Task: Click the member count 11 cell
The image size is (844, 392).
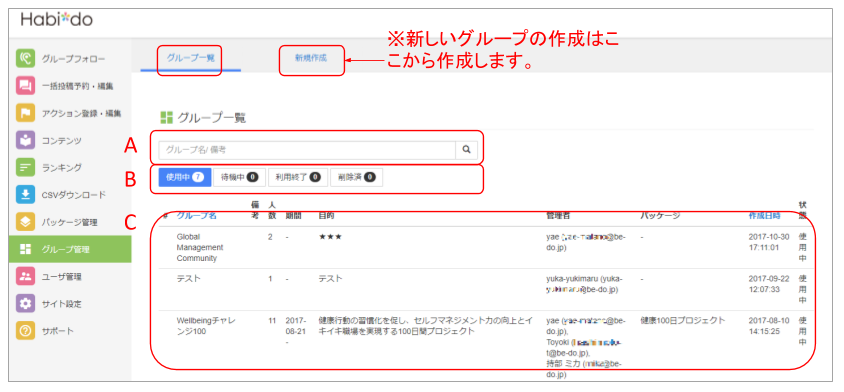Action: tap(272, 320)
